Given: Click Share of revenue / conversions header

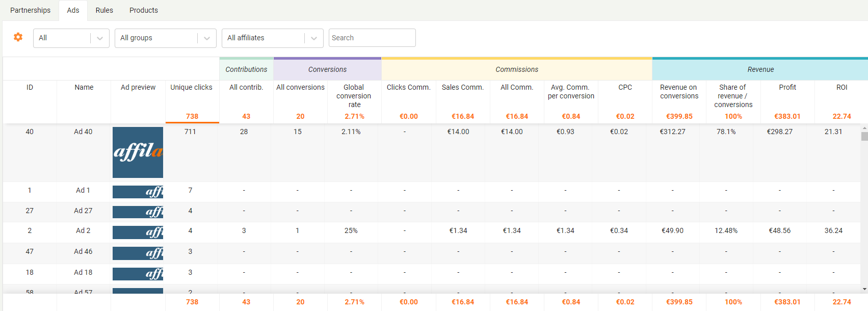Looking at the screenshot, I should coord(733,96).
